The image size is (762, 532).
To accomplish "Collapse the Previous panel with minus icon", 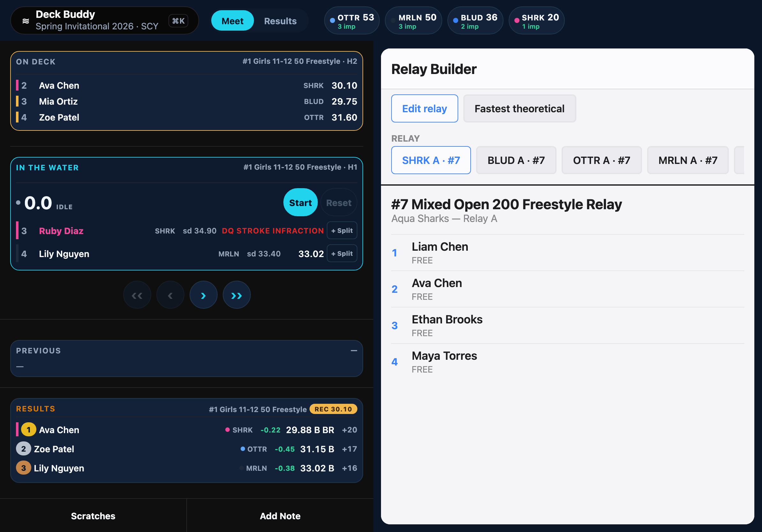I will click(354, 351).
